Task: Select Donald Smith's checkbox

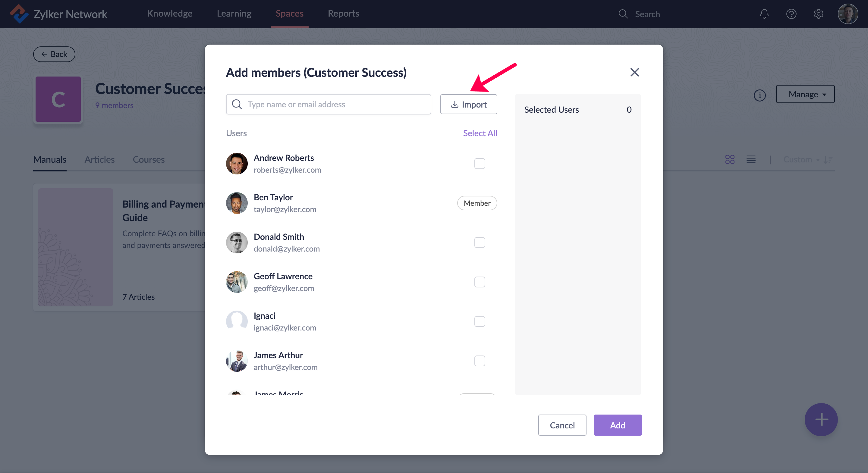Action: 480,243
